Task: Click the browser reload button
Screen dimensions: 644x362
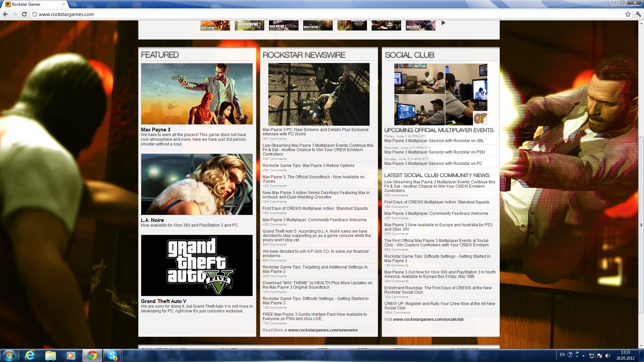Action: coord(24,14)
